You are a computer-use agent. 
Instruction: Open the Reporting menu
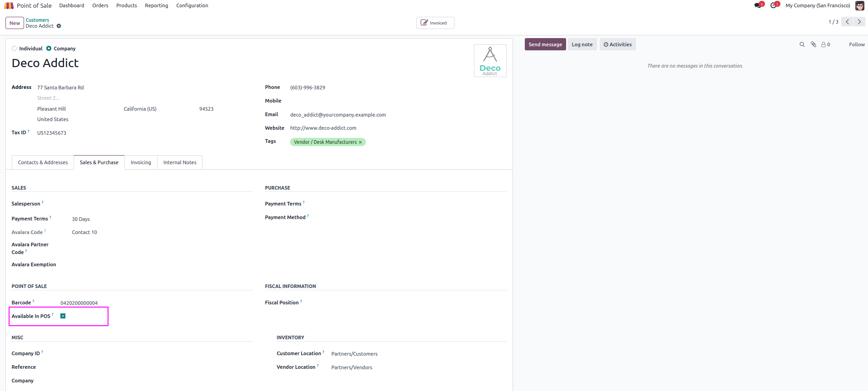157,5
